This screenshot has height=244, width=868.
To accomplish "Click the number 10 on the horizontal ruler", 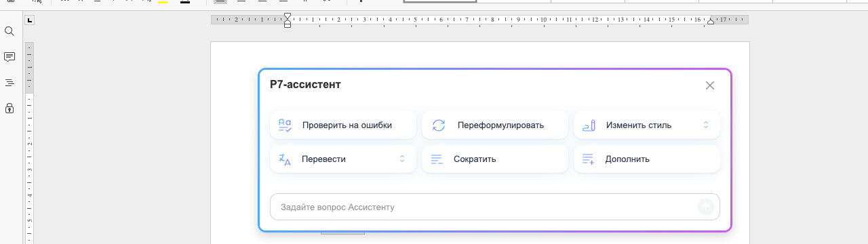I will [x=543, y=20].
